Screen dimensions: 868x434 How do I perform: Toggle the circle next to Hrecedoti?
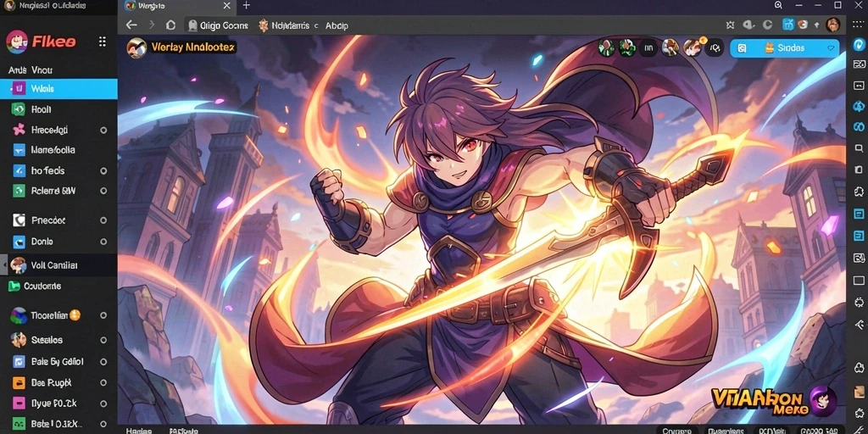[x=103, y=130]
